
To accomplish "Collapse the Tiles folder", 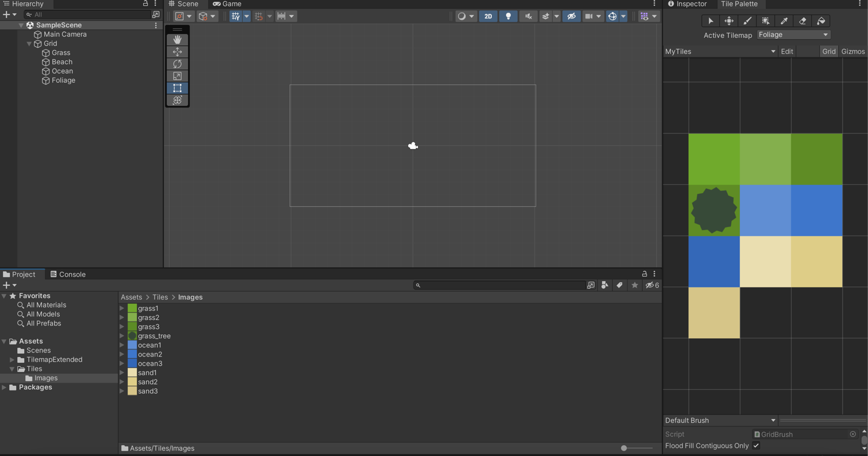I will coord(12,369).
